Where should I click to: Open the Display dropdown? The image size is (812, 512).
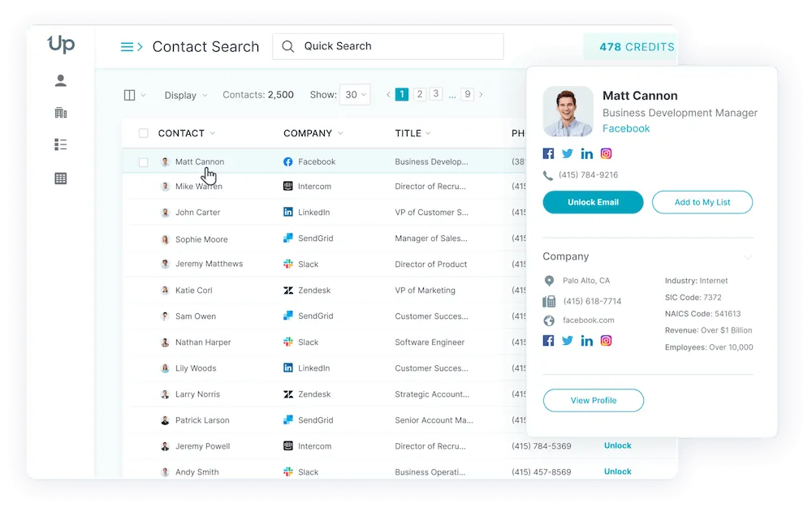(185, 95)
